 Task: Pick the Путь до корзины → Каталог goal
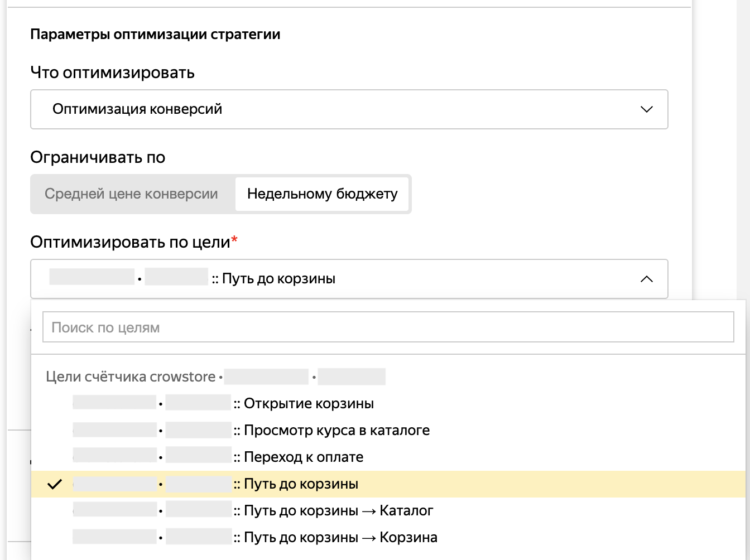click(338, 511)
